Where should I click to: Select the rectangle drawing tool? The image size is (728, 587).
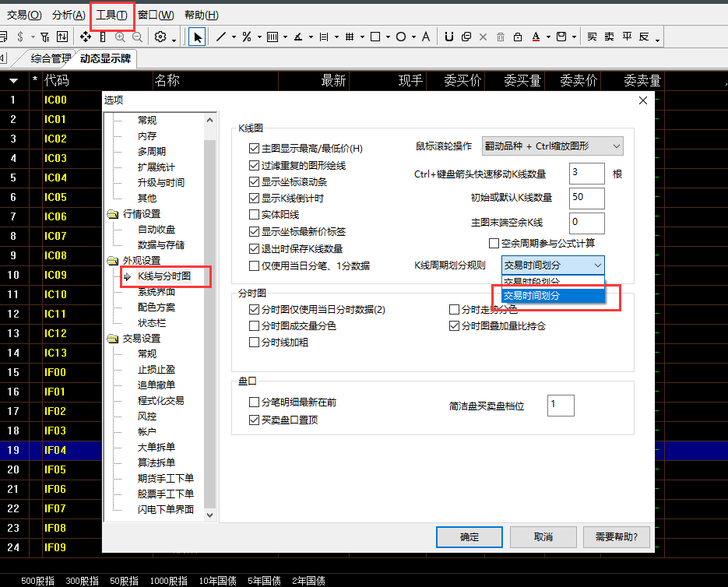[x=375, y=37]
